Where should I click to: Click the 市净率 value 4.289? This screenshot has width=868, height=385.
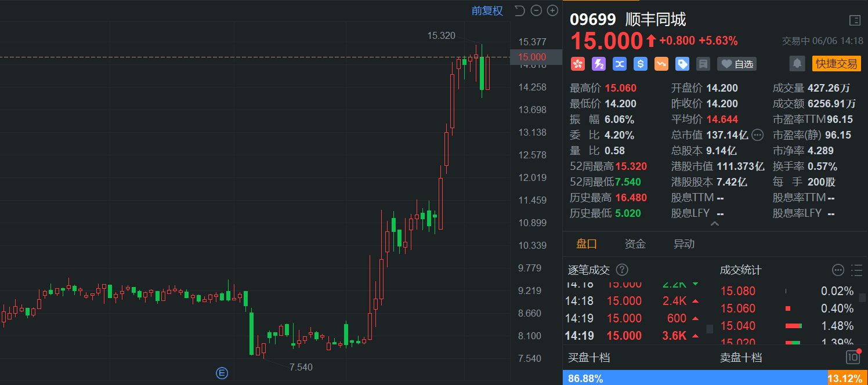pos(820,151)
